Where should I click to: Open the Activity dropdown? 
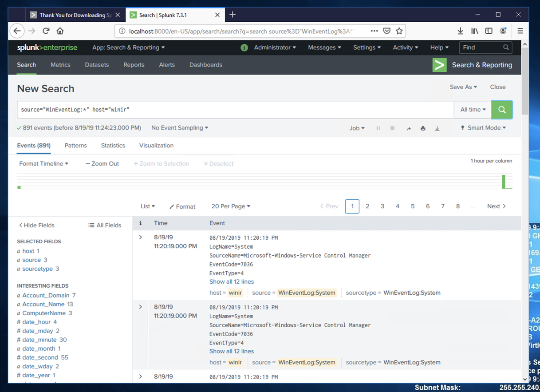tap(405, 48)
